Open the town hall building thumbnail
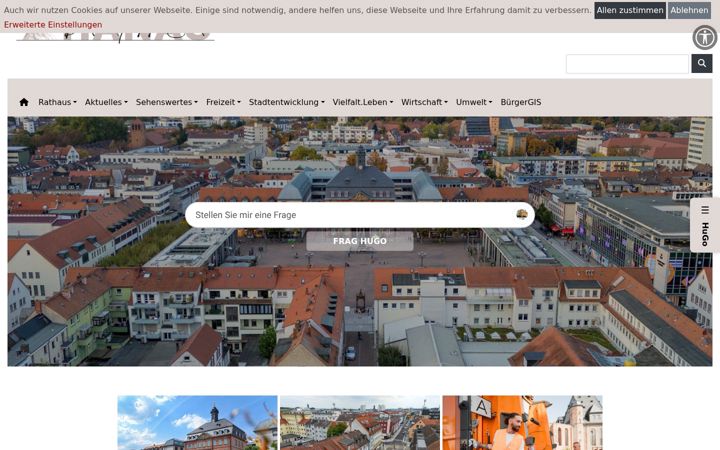This screenshot has height=450, width=720. point(197,423)
